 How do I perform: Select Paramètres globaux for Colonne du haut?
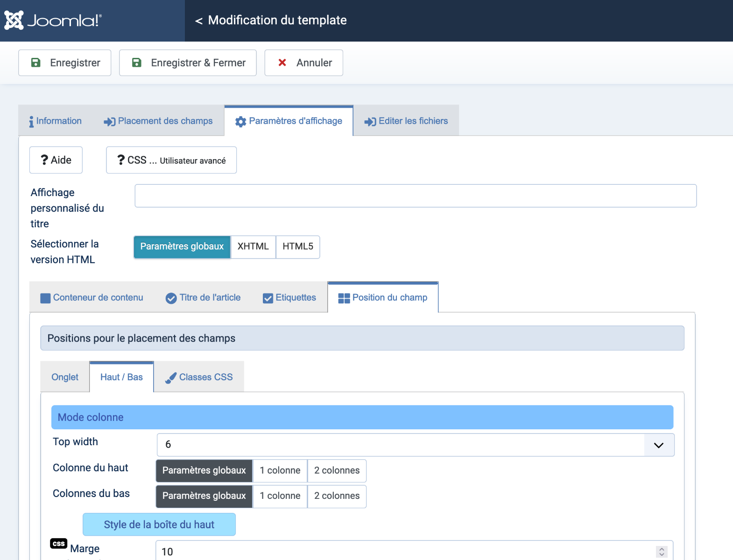click(204, 470)
